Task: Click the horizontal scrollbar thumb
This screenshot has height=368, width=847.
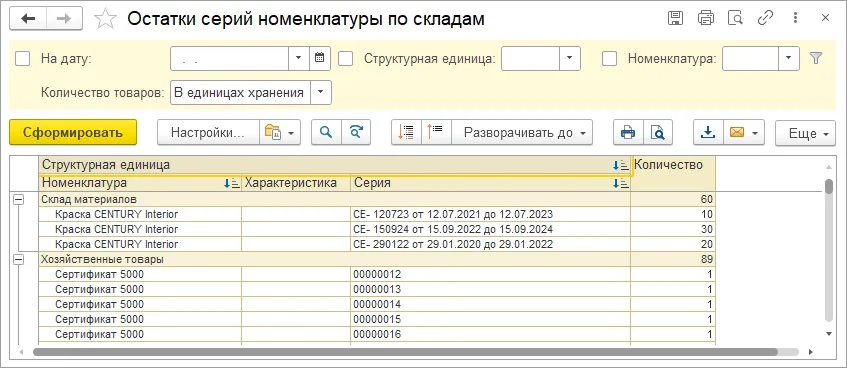Action: click(405, 352)
